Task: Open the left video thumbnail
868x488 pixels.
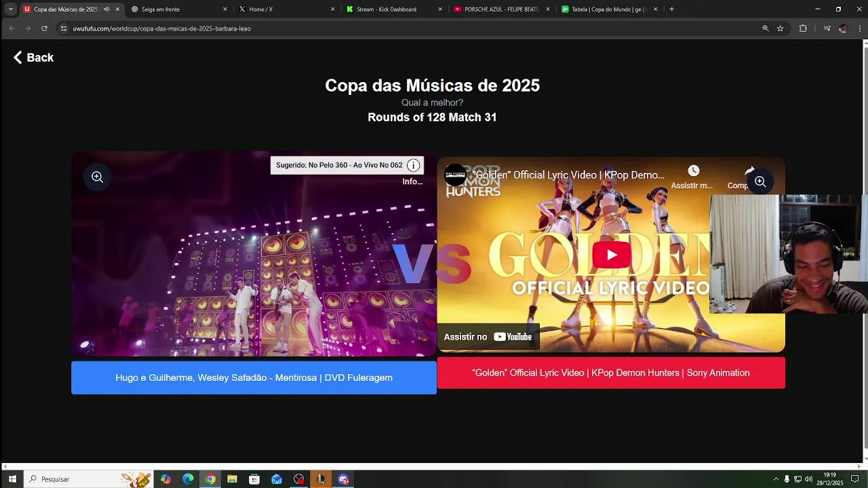Action: click(254, 254)
